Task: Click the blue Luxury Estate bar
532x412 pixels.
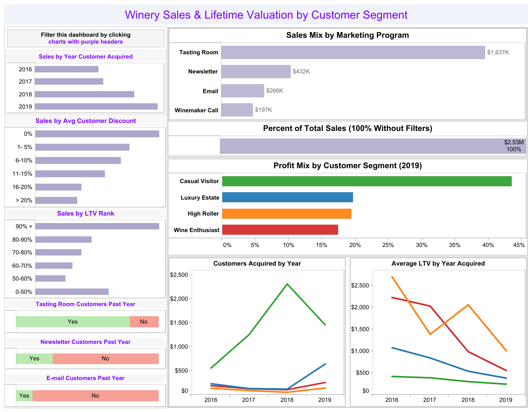Action: [288, 197]
